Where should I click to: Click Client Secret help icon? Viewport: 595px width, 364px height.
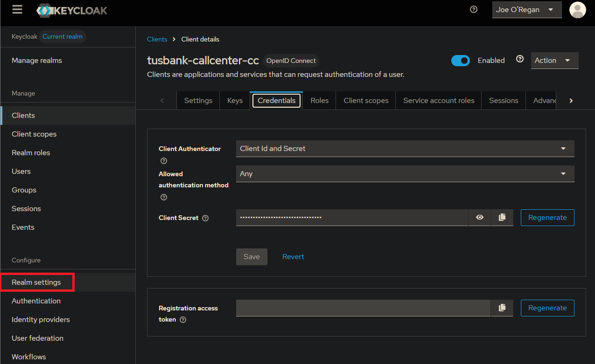(x=205, y=218)
